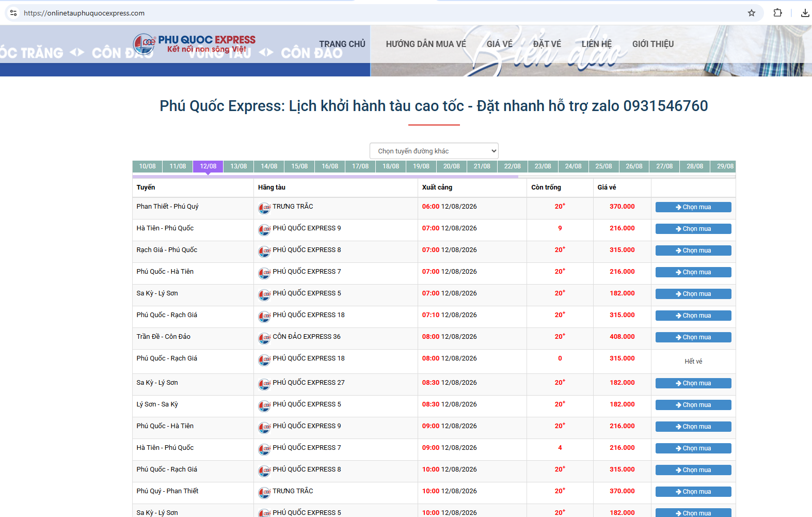This screenshot has height=517, width=812.
Task: Open the 'Chọn tuyến đường khác' route dropdown
Action: point(434,151)
